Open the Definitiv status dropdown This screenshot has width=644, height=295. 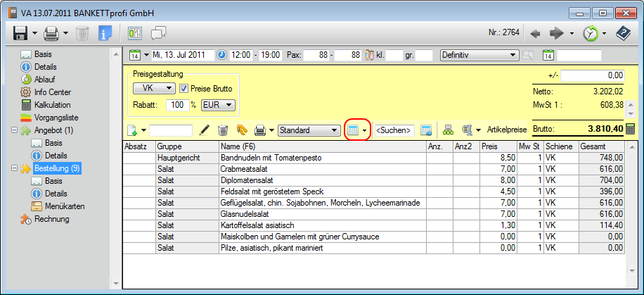[x=479, y=55]
